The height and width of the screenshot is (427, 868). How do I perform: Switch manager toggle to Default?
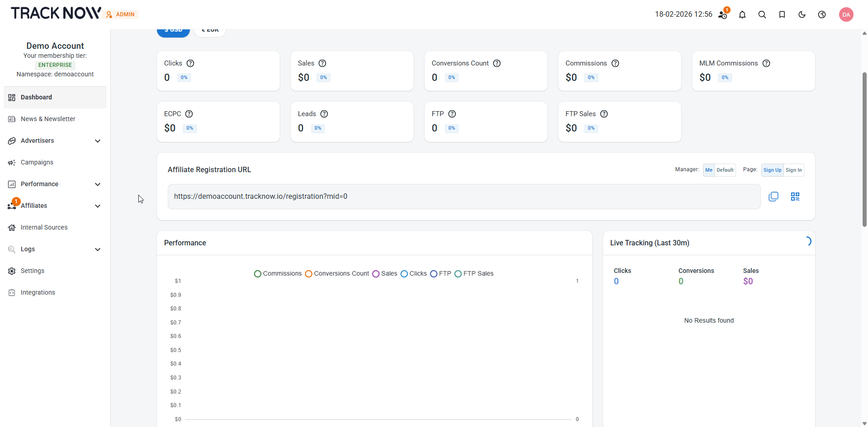[x=725, y=170]
